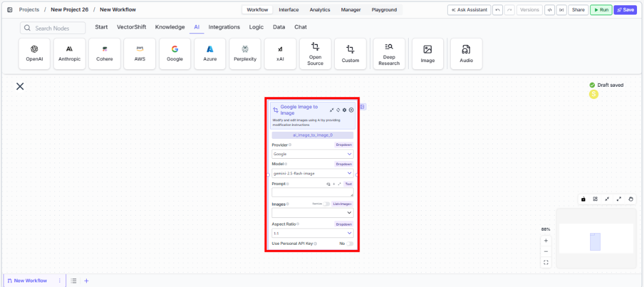This screenshot has width=644, height=287.
Task: Click the Search Nodes field
Action: (x=53, y=28)
